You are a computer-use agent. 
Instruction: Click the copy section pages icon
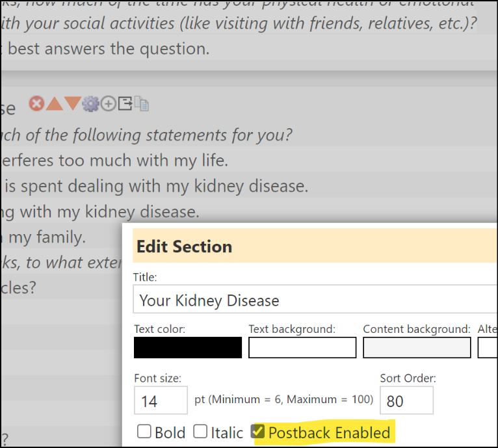(142, 103)
